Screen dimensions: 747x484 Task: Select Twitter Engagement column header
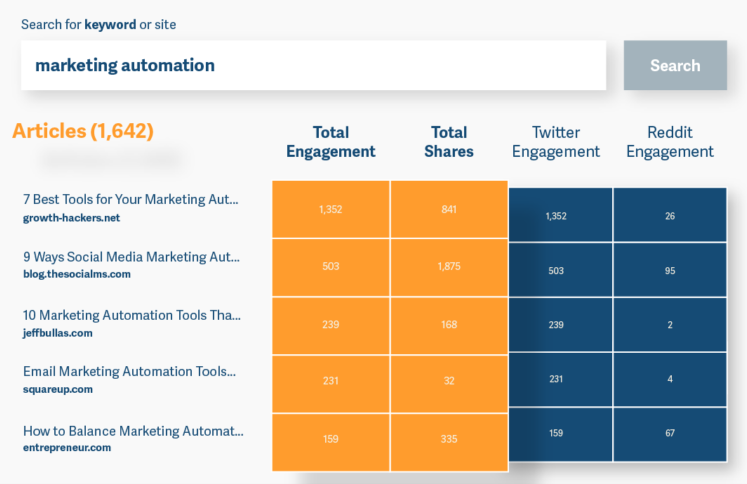tap(555, 142)
